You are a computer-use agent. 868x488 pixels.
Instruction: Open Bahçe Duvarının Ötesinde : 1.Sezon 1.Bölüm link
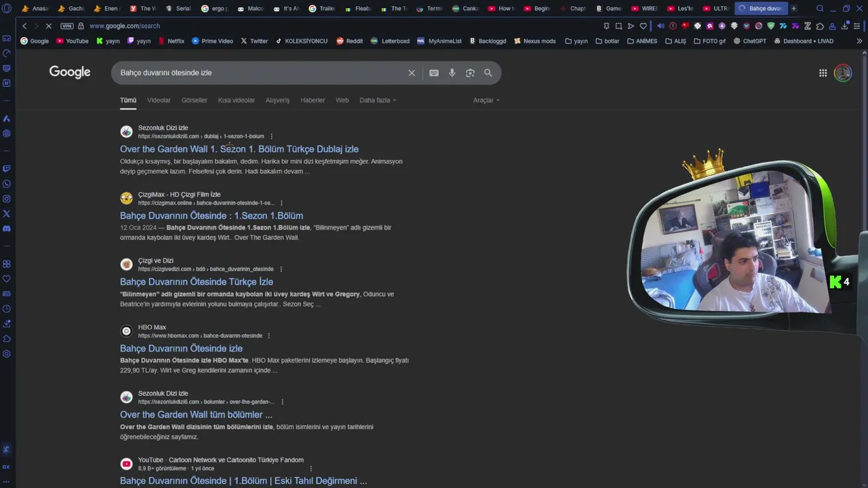(212, 216)
